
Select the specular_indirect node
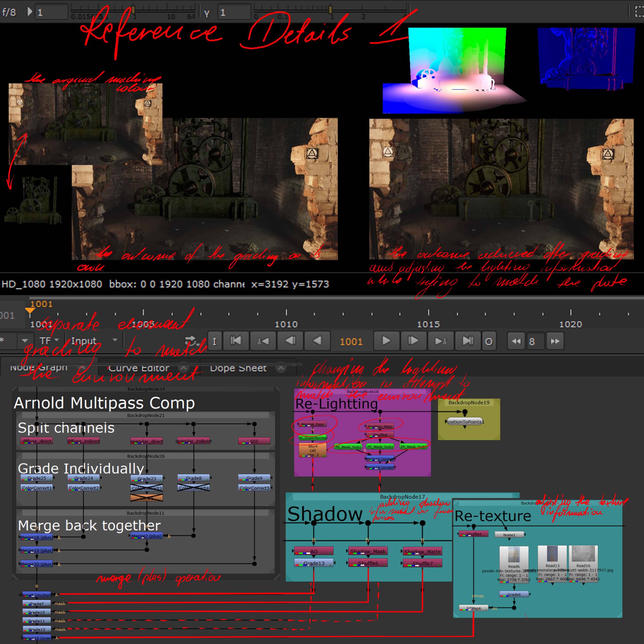pos(194,441)
